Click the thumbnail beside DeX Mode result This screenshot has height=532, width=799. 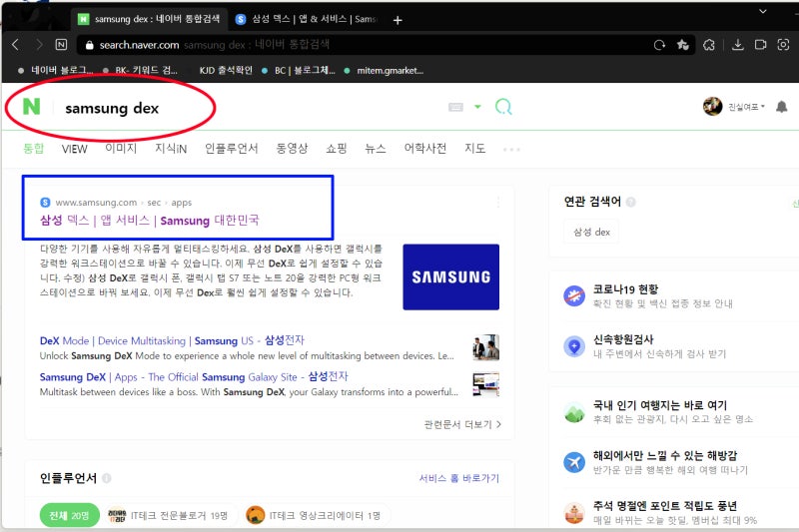[x=486, y=347]
